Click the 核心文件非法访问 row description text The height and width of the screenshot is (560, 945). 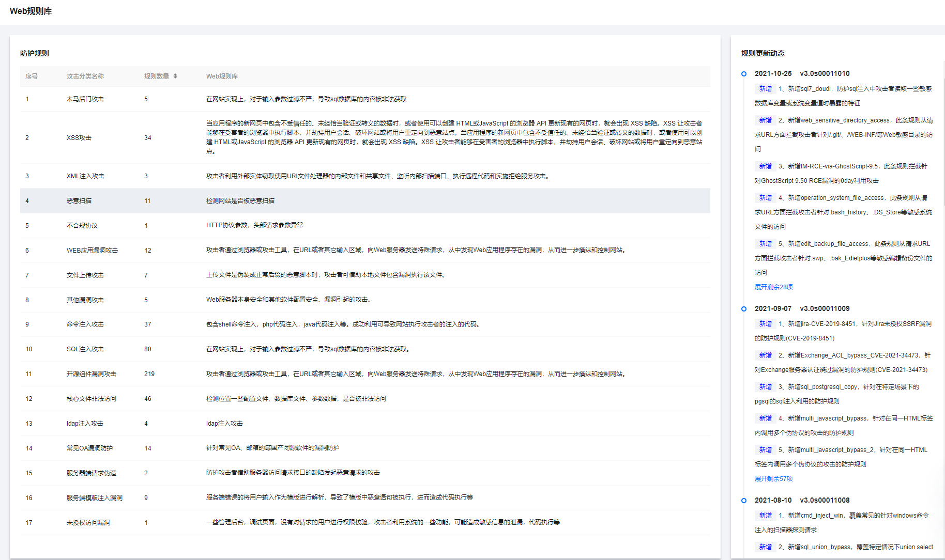point(296,399)
